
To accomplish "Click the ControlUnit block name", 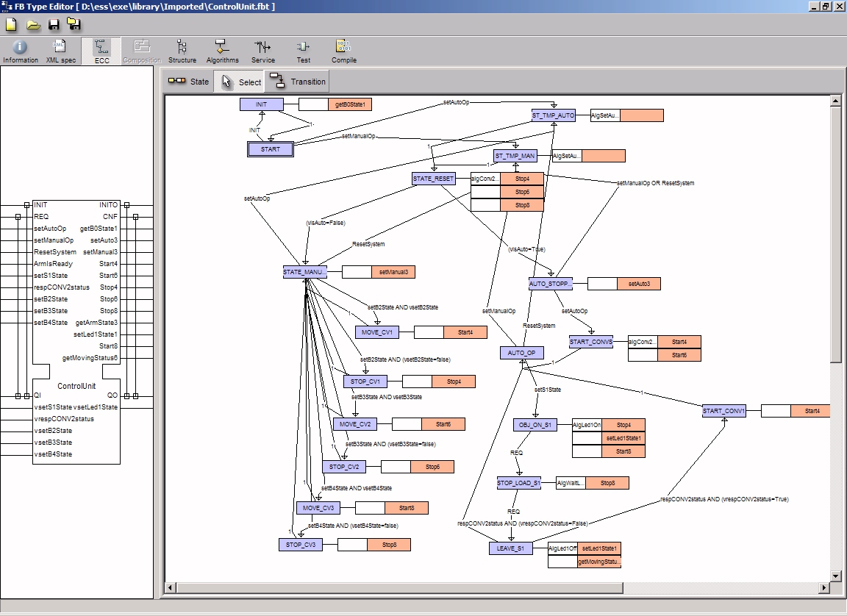I will tap(76, 386).
